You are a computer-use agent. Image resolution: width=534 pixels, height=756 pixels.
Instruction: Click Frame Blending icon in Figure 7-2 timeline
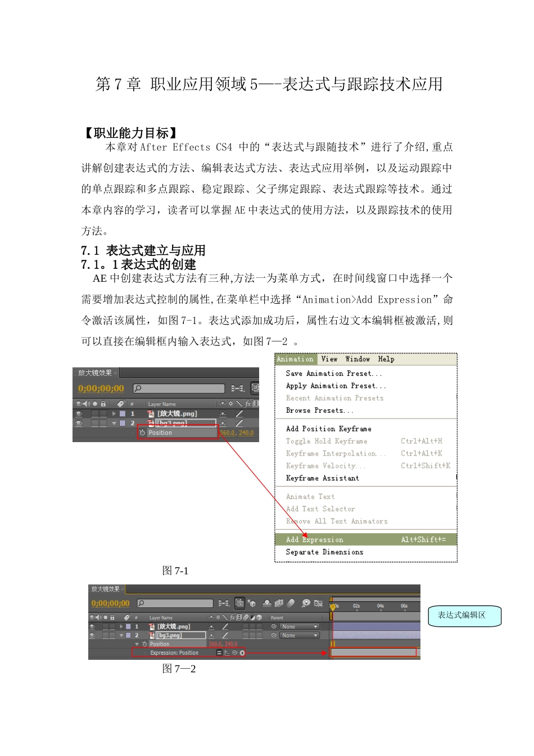coord(279,603)
